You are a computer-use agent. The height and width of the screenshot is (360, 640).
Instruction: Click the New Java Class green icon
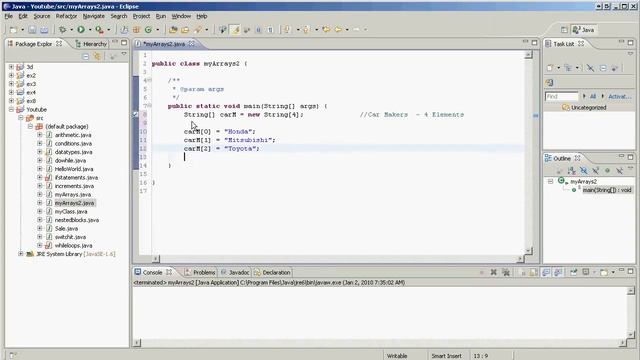click(x=148, y=30)
